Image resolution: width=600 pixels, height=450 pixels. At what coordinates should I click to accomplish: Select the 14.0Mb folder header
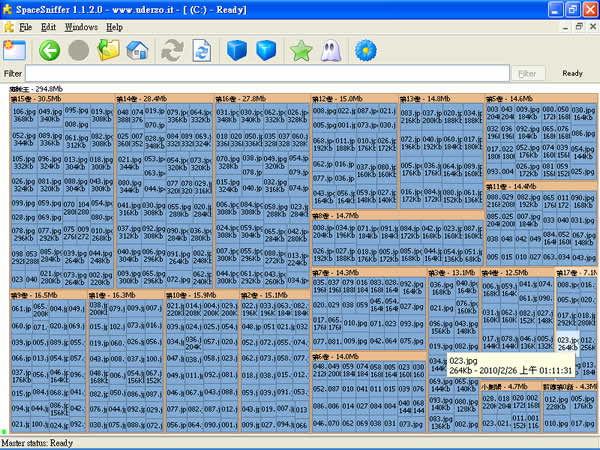(x=368, y=356)
